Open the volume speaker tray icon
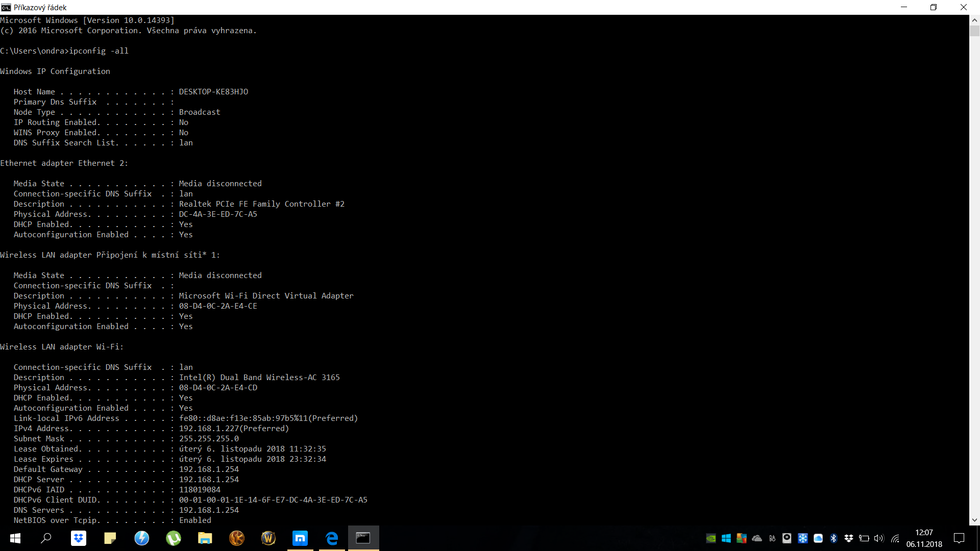Viewport: 980px width, 551px height. pos(879,538)
